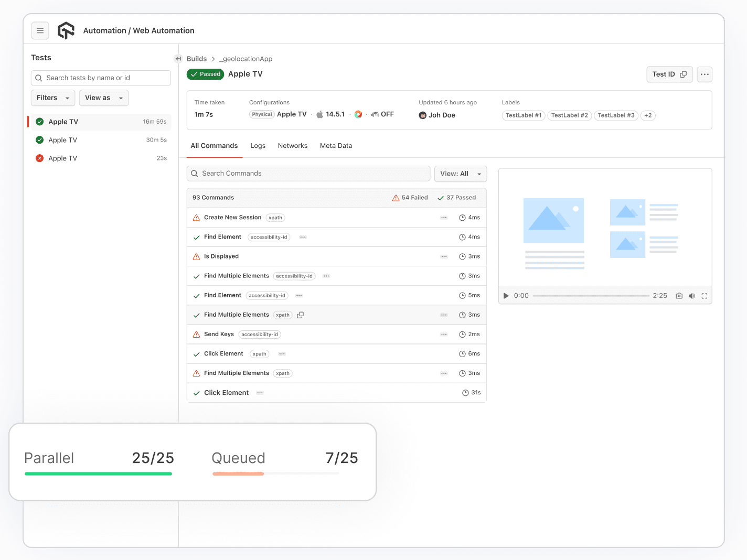The image size is (747, 560).
Task: Mute the video player audio
Action: click(x=691, y=295)
